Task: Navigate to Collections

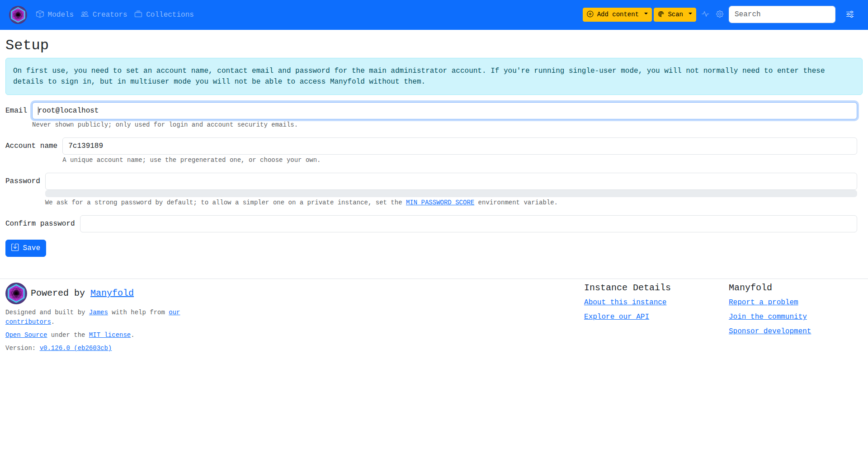Action: (164, 14)
